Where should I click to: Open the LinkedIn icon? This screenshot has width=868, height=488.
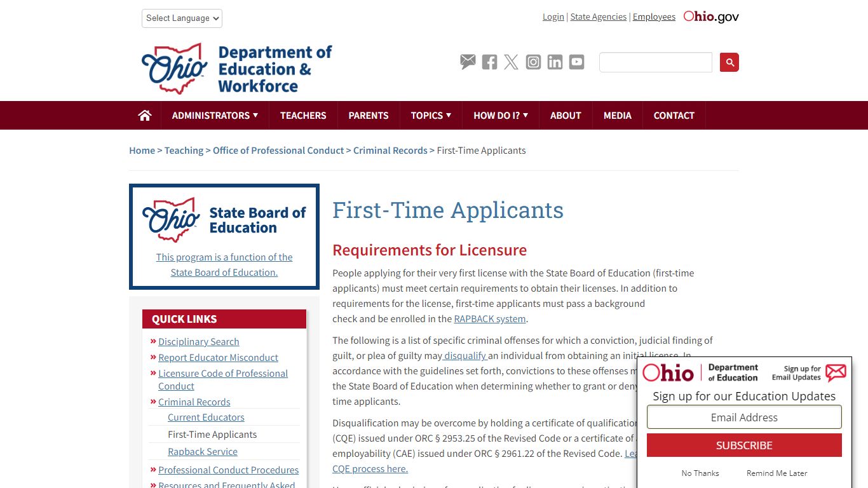[555, 62]
